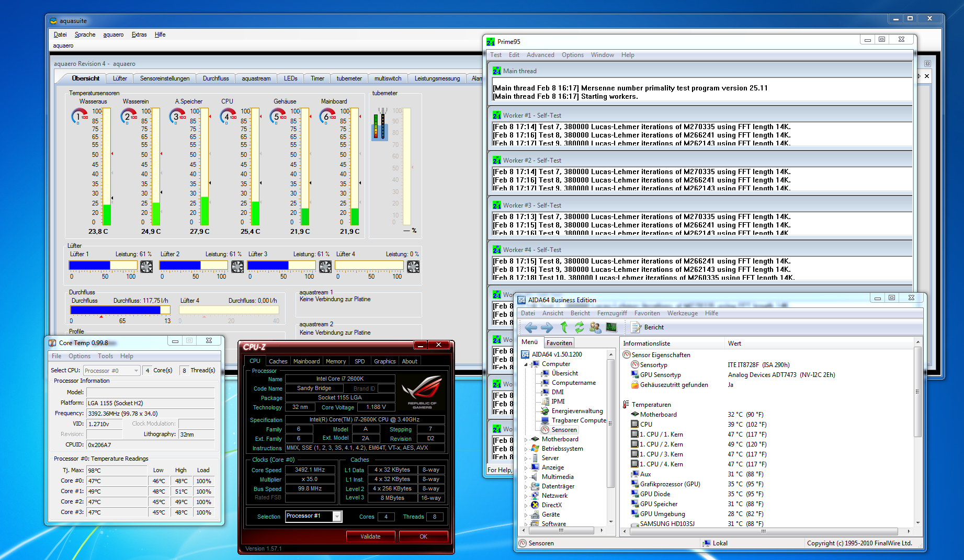This screenshot has width=964, height=560.
Task: Click the Lüfter 1 blue power bar
Action: click(x=90, y=266)
